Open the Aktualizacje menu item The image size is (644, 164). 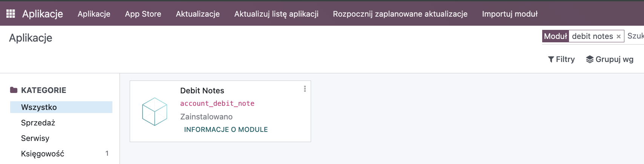pyautogui.click(x=198, y=14)
